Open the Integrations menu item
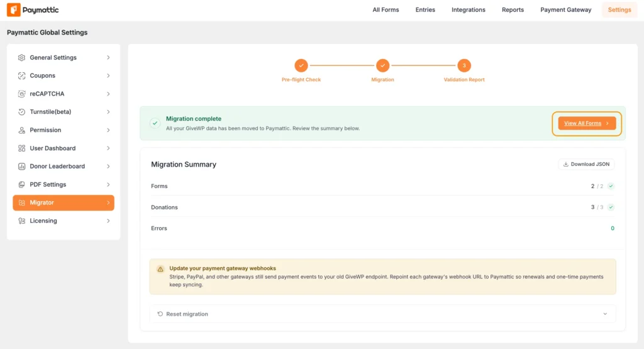The image size is (644, 349). pos(468,10)
